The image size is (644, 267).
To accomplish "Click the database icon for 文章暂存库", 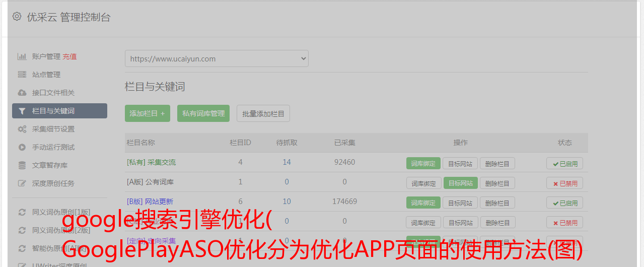I will [22, 165].
